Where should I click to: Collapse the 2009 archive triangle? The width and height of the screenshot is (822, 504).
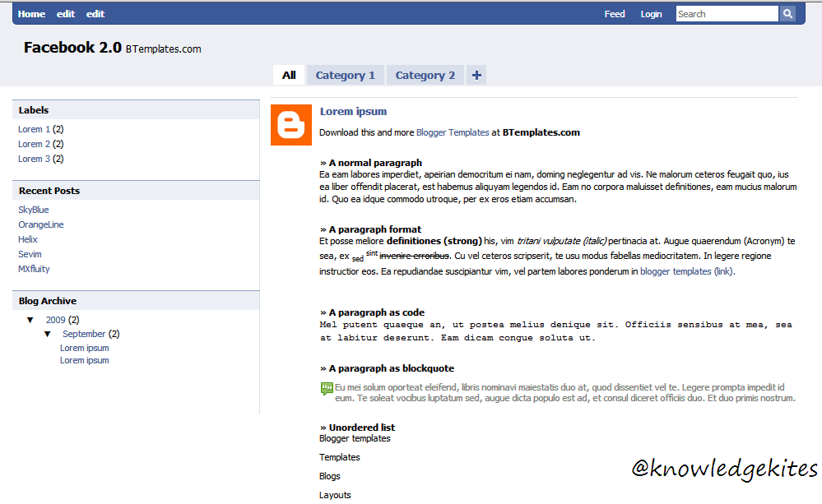(30, 320)
